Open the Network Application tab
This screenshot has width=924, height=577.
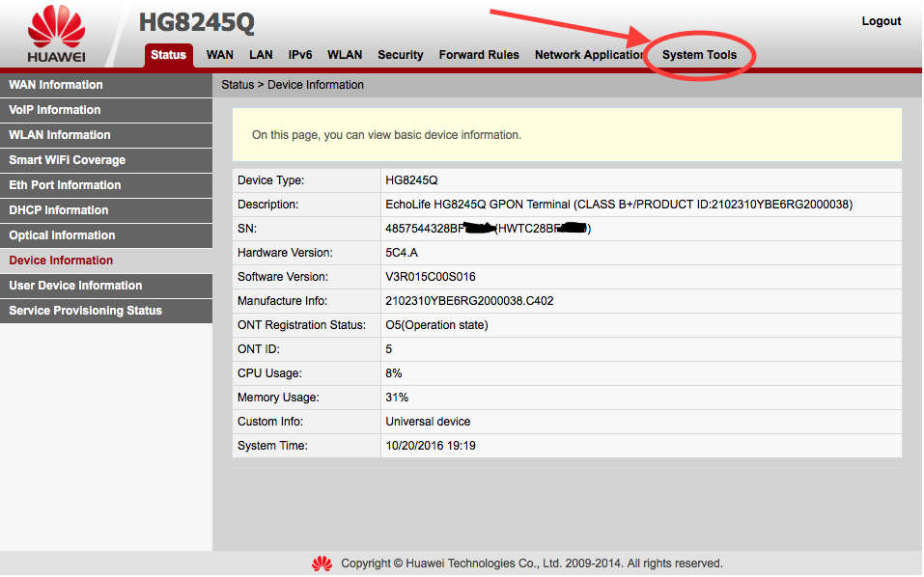coord(589,55)
